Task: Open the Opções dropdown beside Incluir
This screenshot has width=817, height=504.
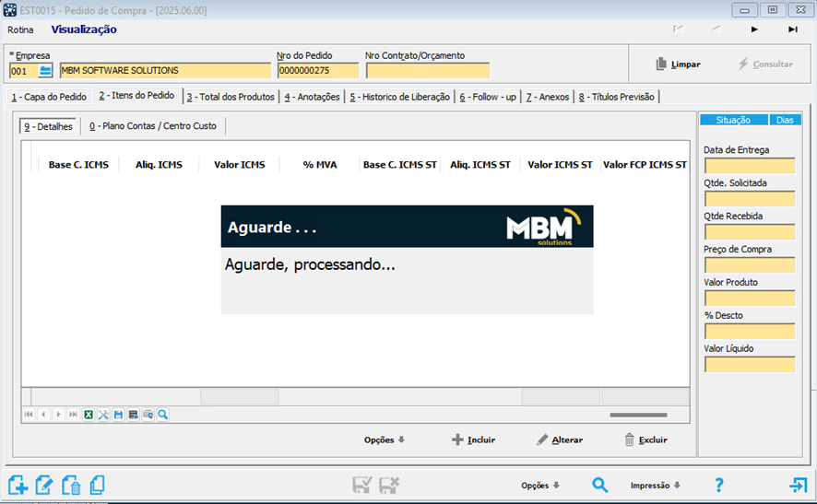Action: [385, 440]
